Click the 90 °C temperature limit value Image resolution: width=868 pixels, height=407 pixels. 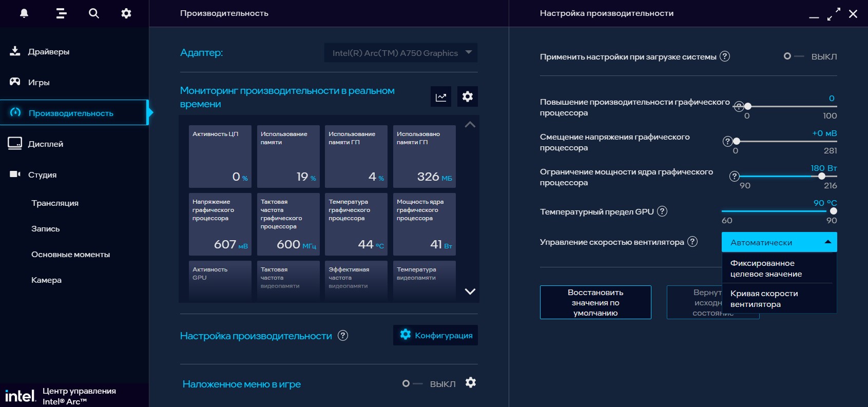coord(825,203)
